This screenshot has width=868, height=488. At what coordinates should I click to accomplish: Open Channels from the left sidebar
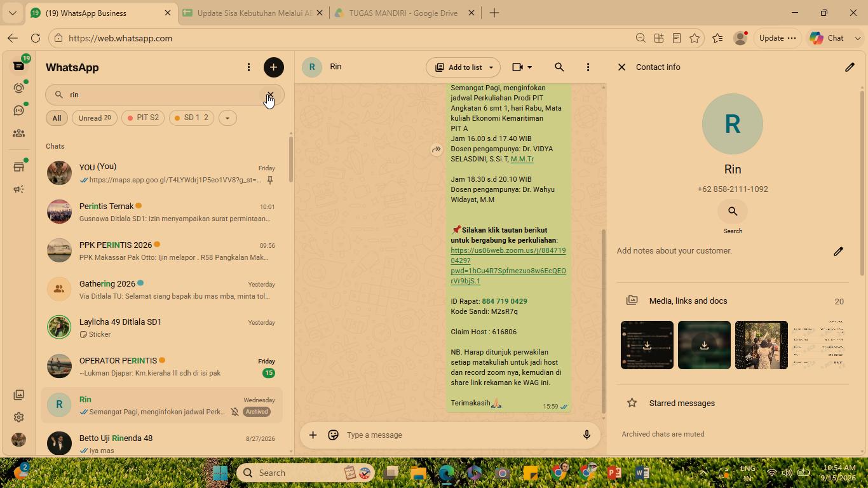click(19, 111)
